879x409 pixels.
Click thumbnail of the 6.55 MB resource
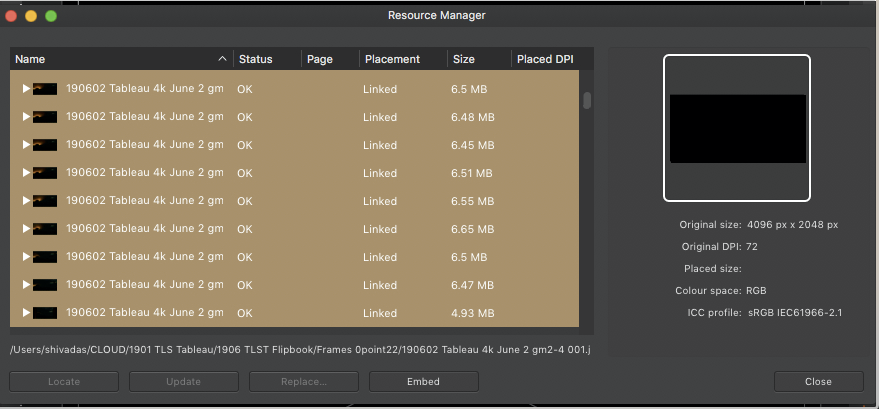(45, 201)
